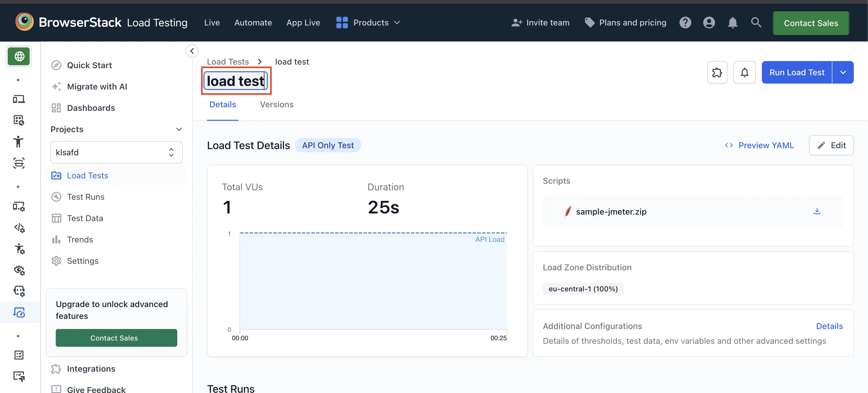This screenshot has width=868, height=393.
Task: Click the alert bell button beside Run Load Test
Action: pyautogui.click(x=744, y=72)
